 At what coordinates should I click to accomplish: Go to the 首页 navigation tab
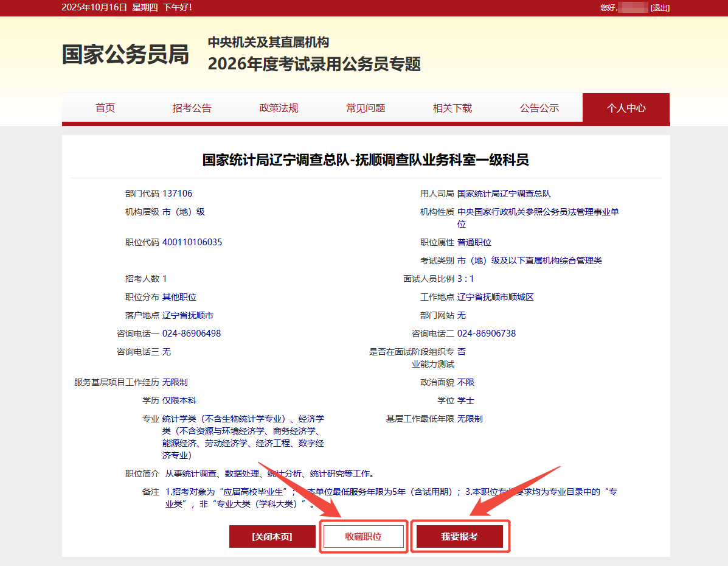[x=105, y=108]
